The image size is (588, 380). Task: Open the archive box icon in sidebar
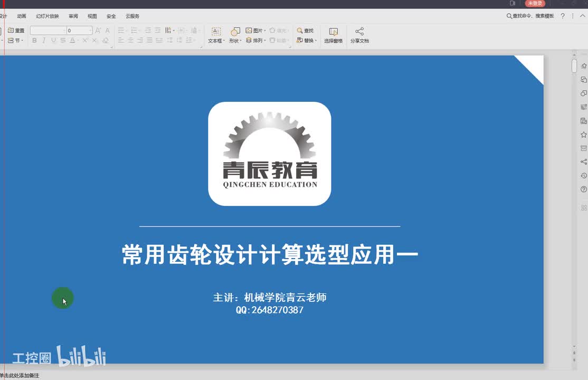pyautogui.click(x=583, y=148)
